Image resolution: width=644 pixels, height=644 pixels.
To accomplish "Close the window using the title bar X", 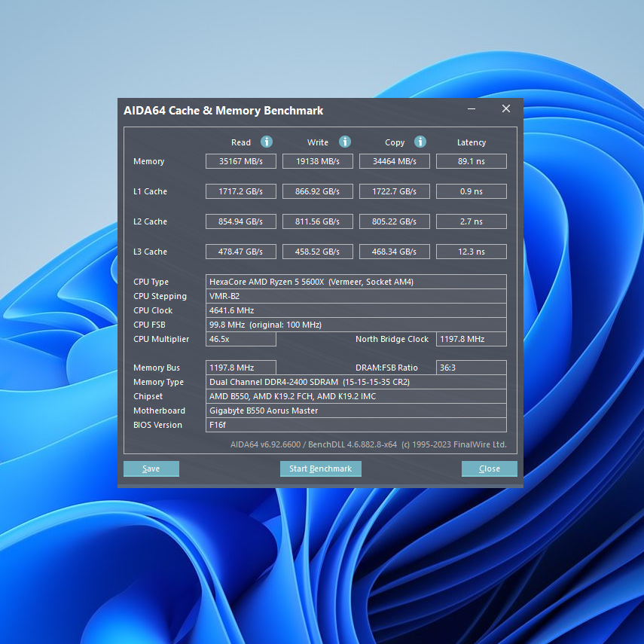I will tap(506, 109).
